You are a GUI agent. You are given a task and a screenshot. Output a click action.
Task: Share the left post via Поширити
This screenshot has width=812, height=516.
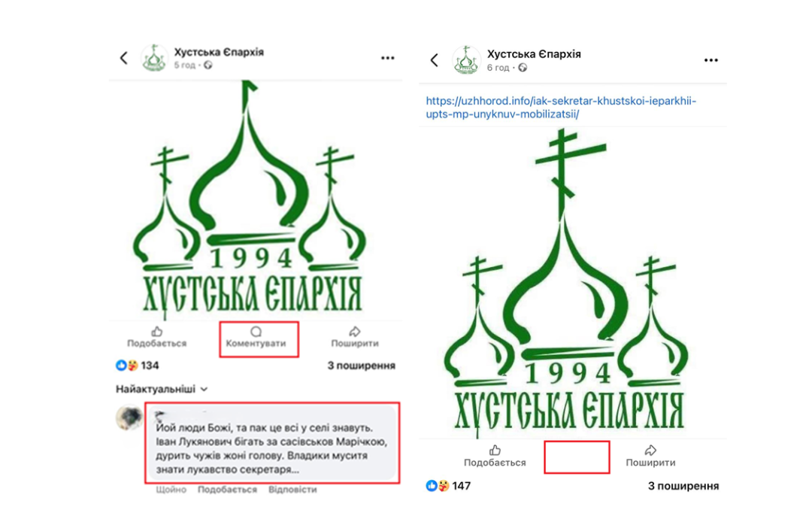point(355,337)
